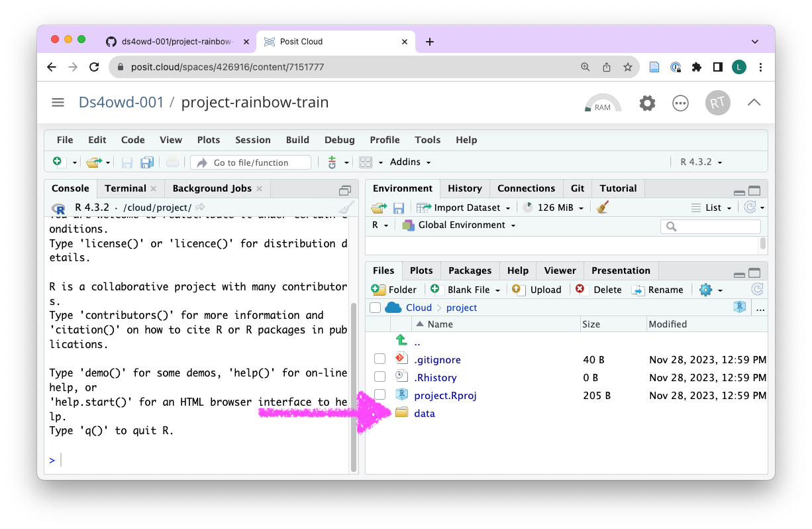Click the broom icon in Environment pane
The image size is (812, 529).
(602, 207)
